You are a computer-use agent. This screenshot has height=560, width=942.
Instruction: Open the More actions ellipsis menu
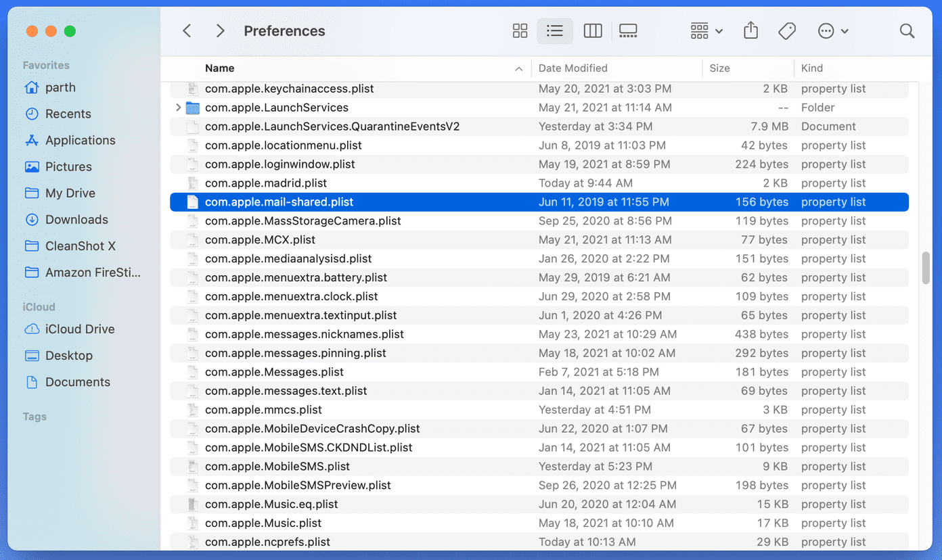[x=833, y=31]
